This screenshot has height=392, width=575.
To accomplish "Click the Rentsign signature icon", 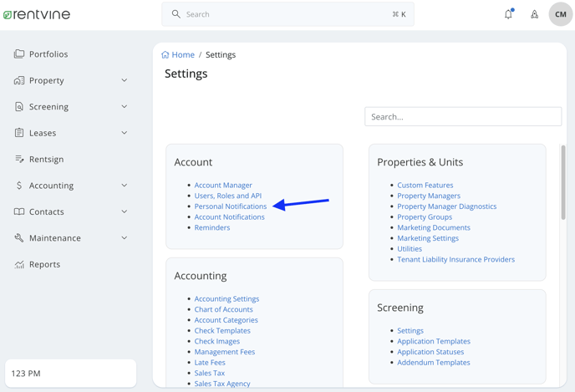I will (x=19, y=159).
